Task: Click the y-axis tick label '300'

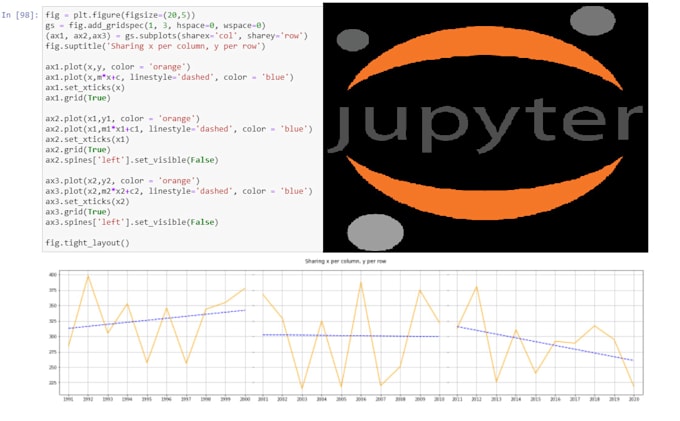Action: 52,336
